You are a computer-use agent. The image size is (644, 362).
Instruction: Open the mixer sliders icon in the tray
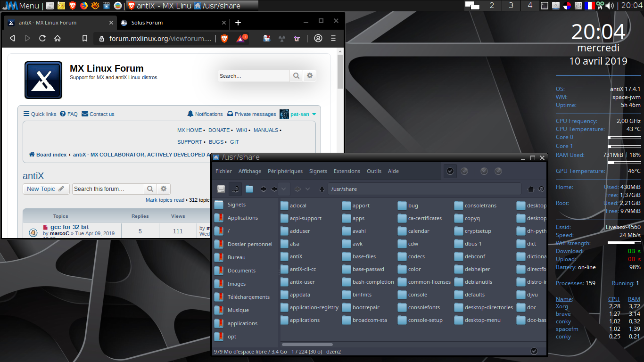click(x=578, y=6)
